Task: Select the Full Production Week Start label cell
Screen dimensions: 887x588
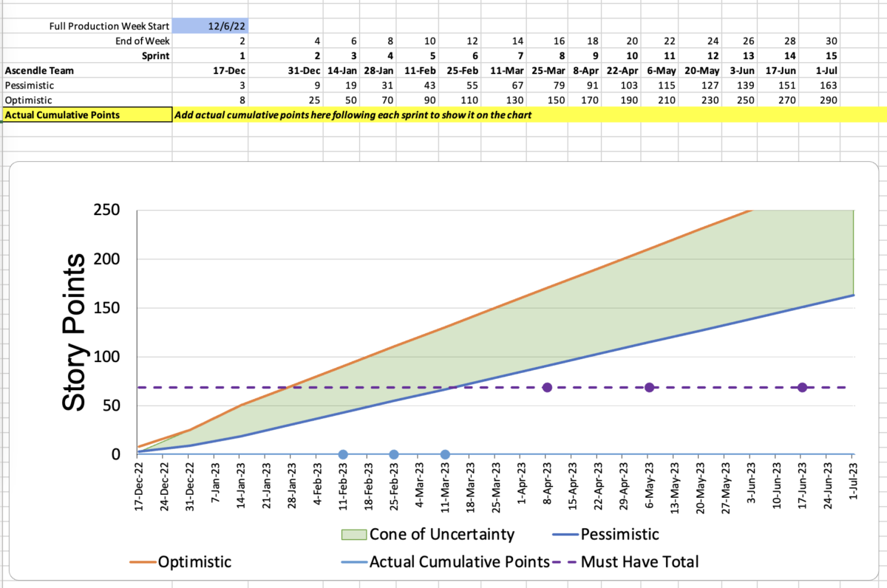Action: point(86,26)
